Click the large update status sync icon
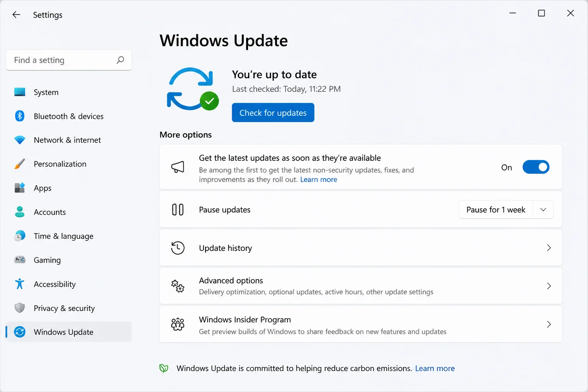 point(193,89)
